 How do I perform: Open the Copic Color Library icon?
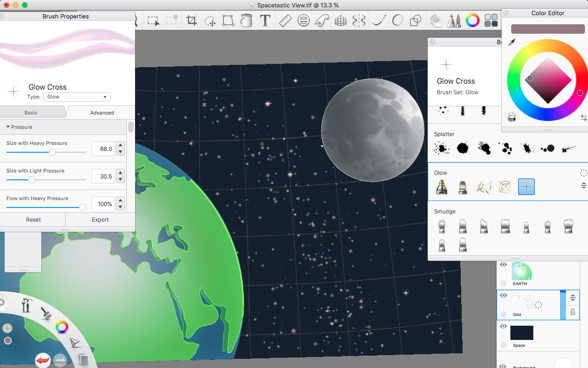(491, 20)
